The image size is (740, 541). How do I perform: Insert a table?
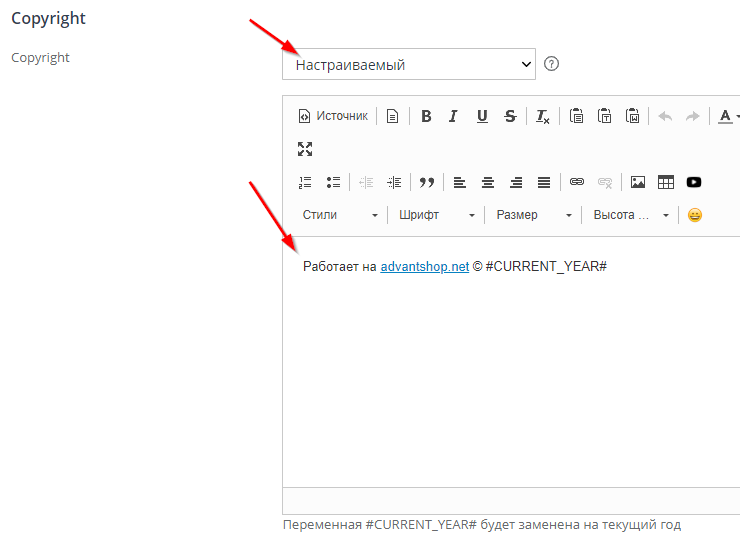[x=666, y=182]
